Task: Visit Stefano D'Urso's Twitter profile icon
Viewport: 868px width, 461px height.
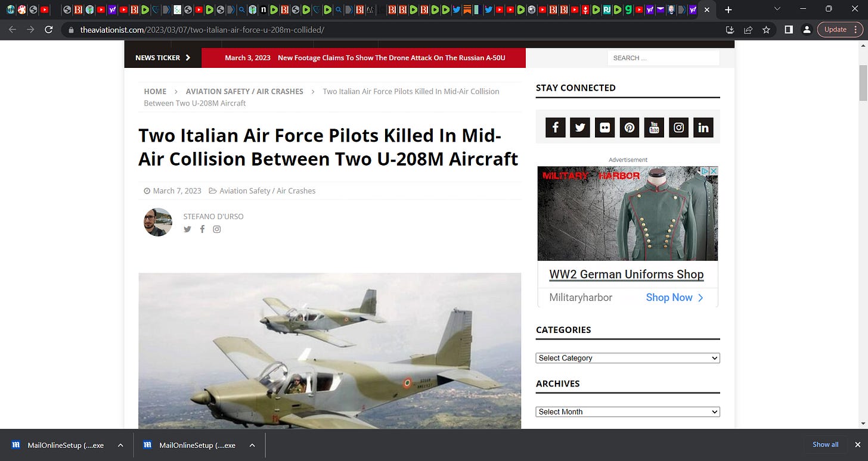Action: click(x=187, y=229)
